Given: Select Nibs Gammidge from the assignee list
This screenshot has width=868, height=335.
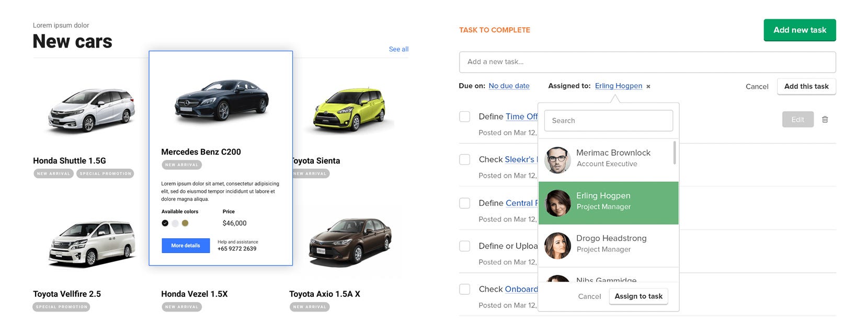Looking at the screenshot, I should point(608,275).
